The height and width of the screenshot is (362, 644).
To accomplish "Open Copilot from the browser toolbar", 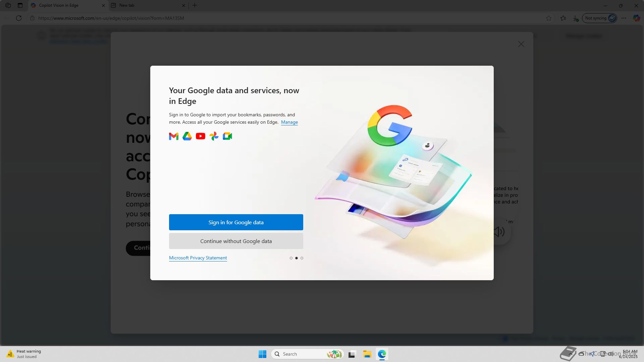I will pos(636,18).
